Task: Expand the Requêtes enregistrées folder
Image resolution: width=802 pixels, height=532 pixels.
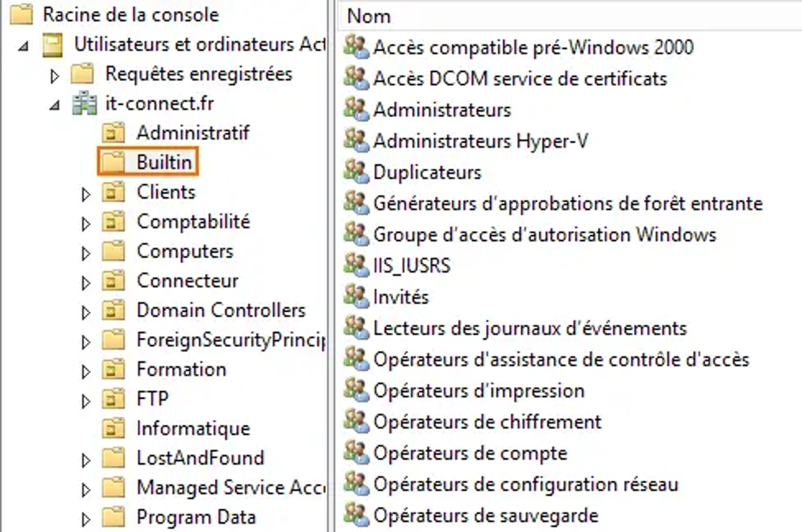Action: [x=55, y=76]
